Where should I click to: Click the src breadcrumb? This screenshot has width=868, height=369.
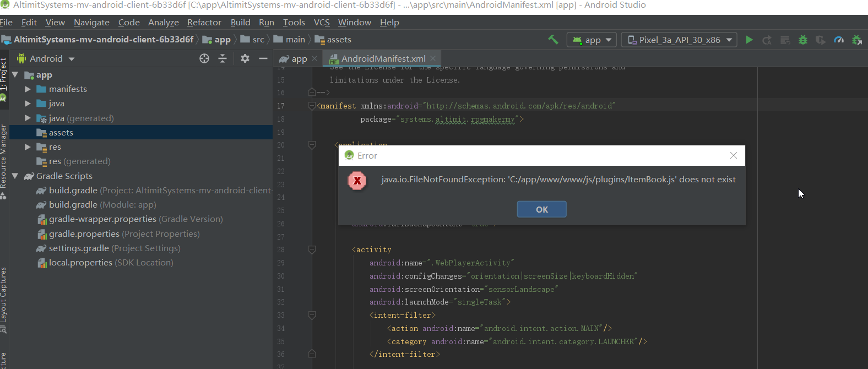(252, 40)
